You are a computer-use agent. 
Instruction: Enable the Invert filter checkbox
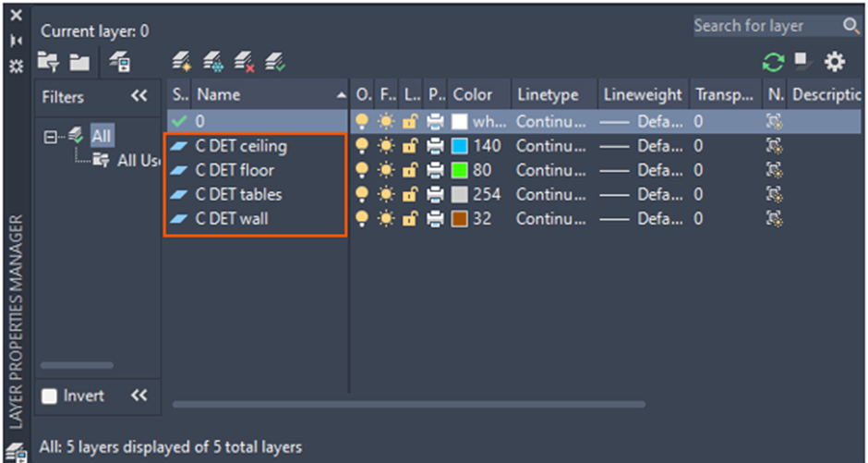[x=51, y=396]
